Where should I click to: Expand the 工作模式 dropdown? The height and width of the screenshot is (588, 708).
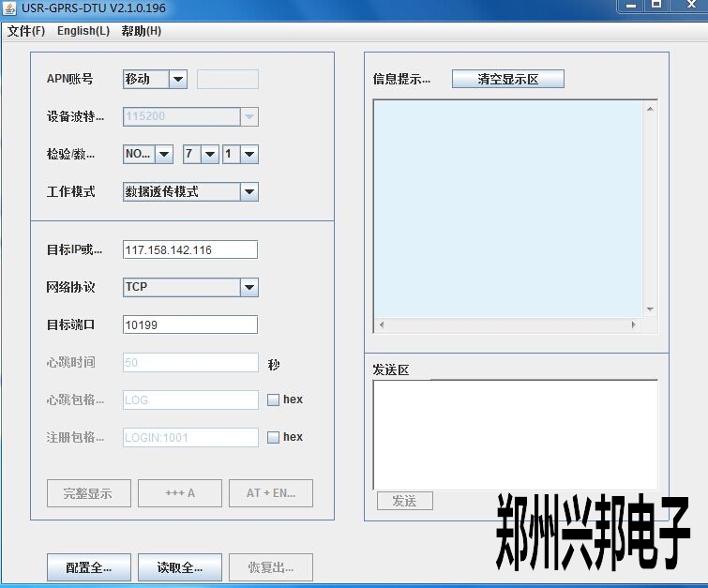pyautogui.click(x=249, y=192)
